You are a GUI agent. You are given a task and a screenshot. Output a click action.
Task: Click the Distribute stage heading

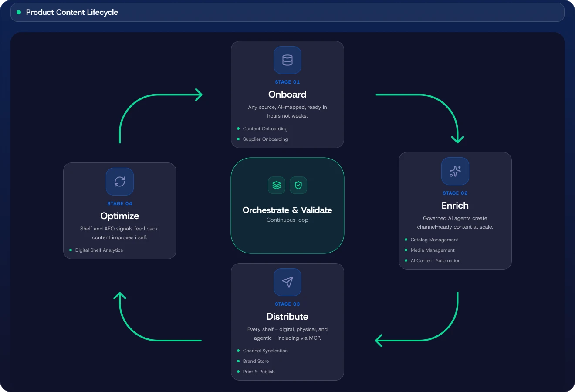coord(287,317)
